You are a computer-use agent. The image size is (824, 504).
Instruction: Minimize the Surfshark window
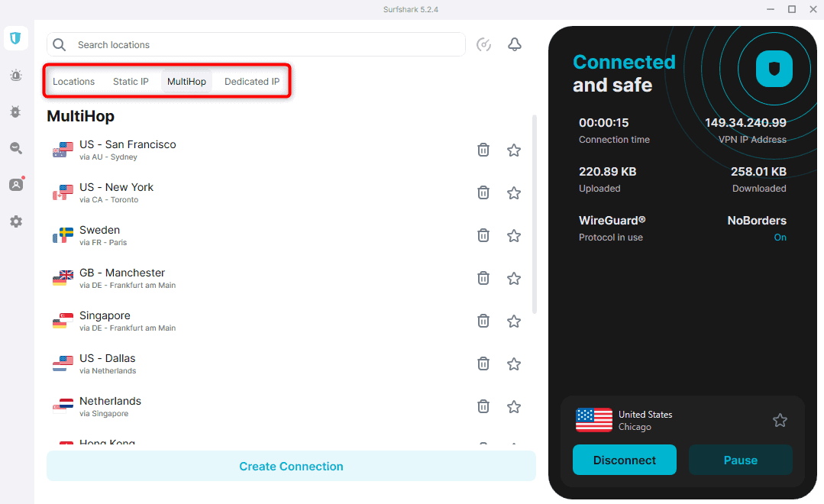(771, 9)
